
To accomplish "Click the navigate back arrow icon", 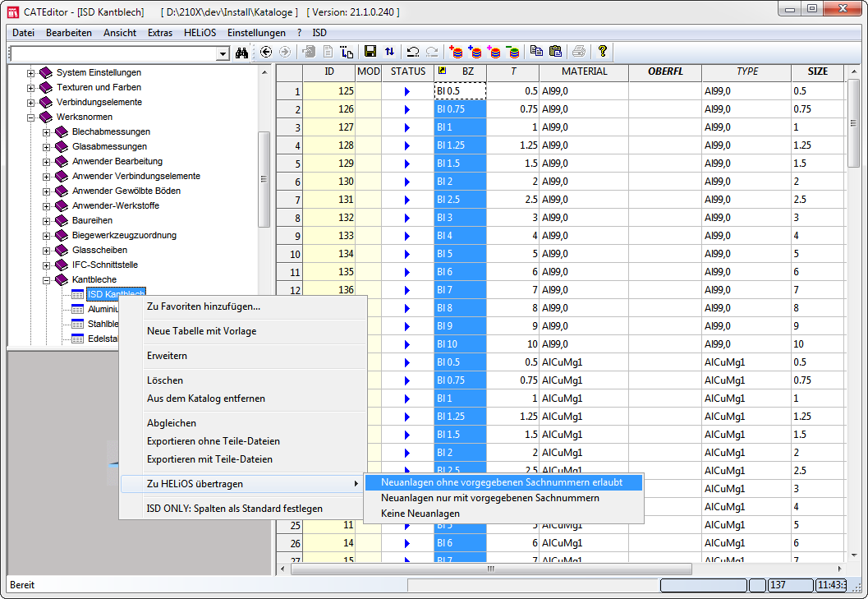I will tap(266, 52).
